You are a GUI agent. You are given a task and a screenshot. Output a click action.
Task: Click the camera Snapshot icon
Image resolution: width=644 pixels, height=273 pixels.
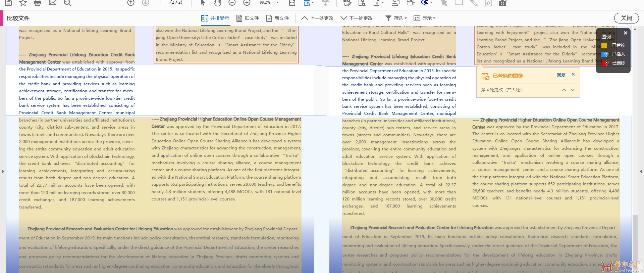[502, 3]
